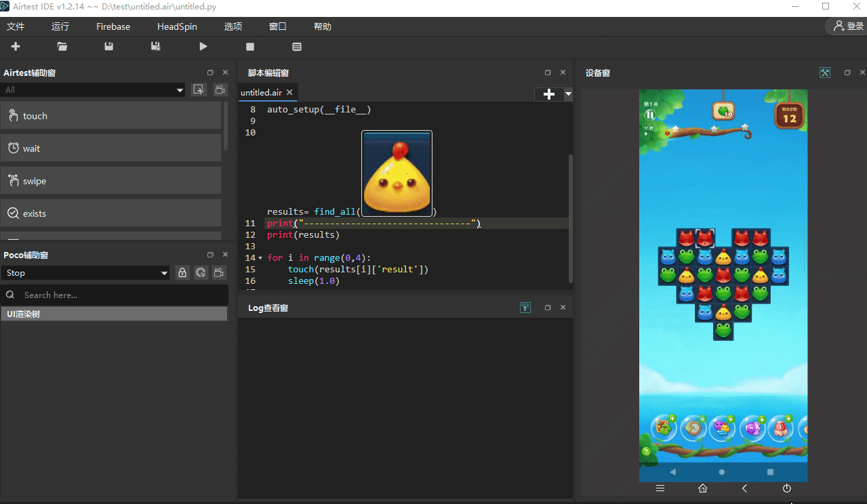Close the Log查看窗 panel
This screenshot has height=504, width=867.
(563, 308)
